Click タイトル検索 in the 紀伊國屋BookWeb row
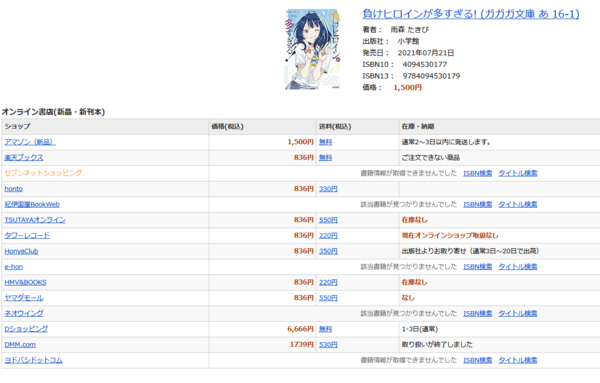The height and width of the screenshot is (383, 600). [x=518, y=204]
